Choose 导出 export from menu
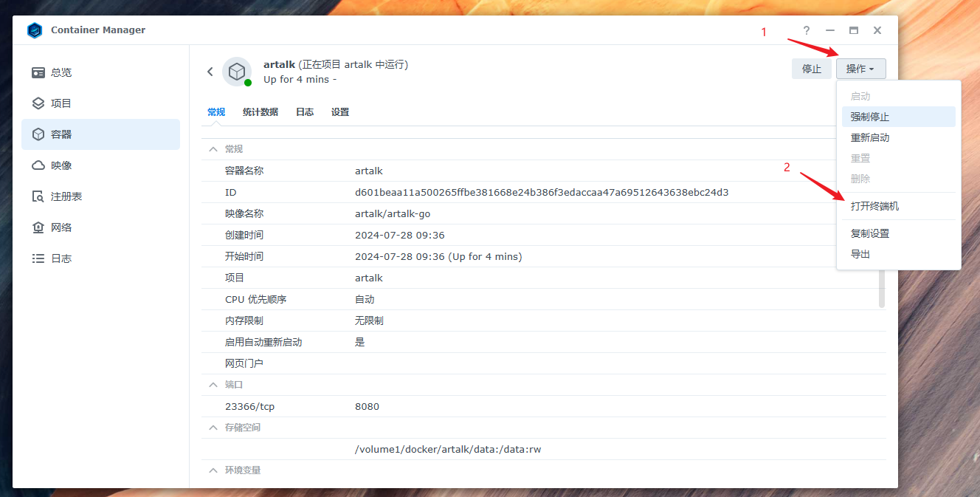980x497 pixels. coord(898,254)
